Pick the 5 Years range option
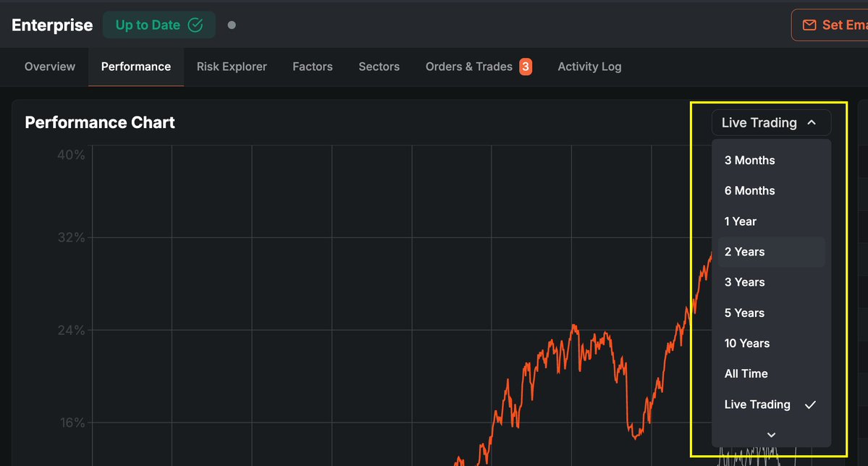Viewport: 868px width, 466px height. pos(771,313)
